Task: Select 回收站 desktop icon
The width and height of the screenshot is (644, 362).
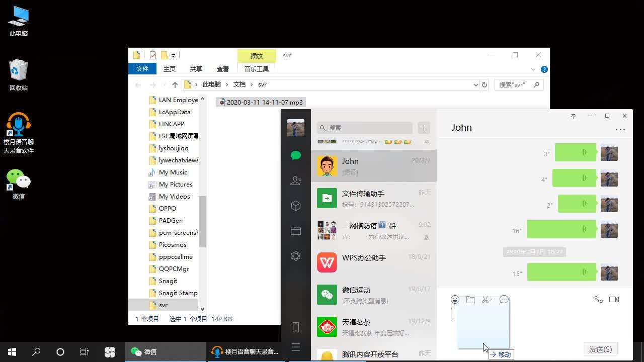Action: click(19, 75)
